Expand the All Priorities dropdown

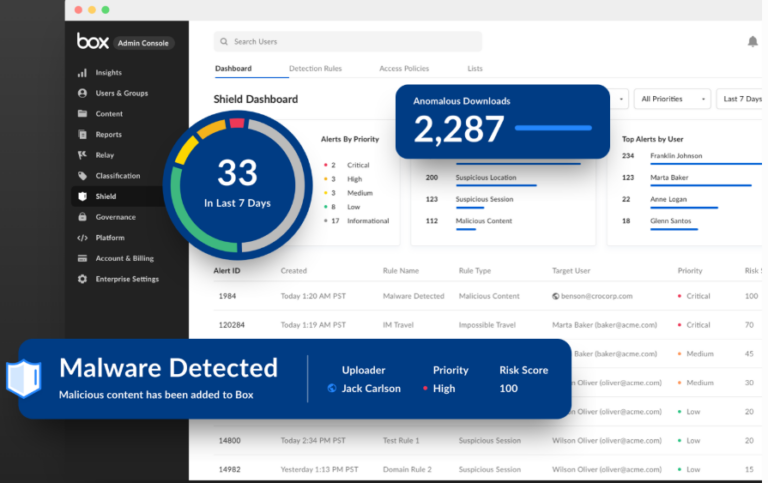point(672,99)
